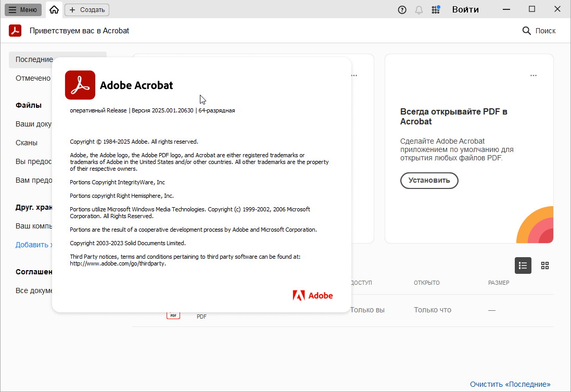Viewport: 571px width, 392px height.
Task: Switch to list view
Action: click(523, 265)
